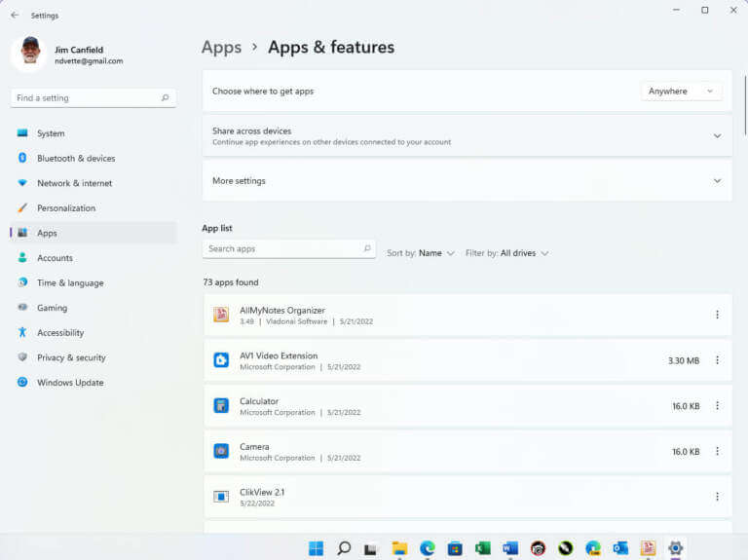Open options menu for Camera
Image resolution: width=748 pixels, height=560 pixels.
pos(717,451)
